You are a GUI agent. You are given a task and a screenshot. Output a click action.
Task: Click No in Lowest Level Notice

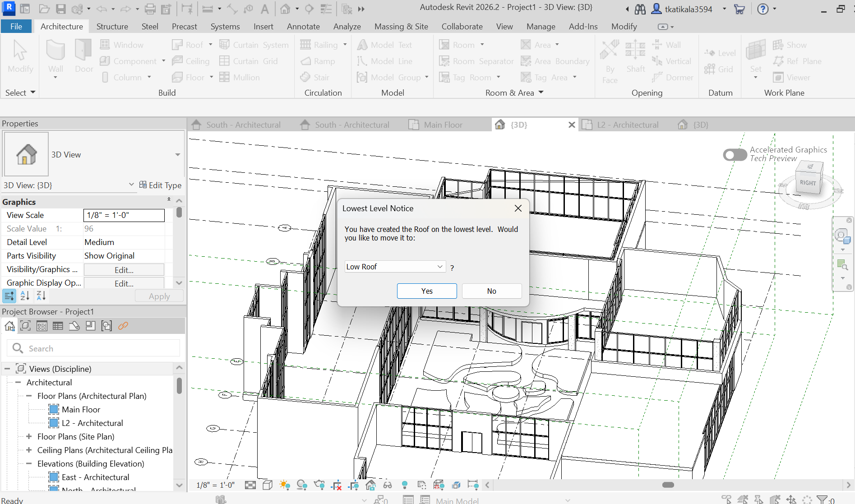pyautogui.click(x=492, y=291)
